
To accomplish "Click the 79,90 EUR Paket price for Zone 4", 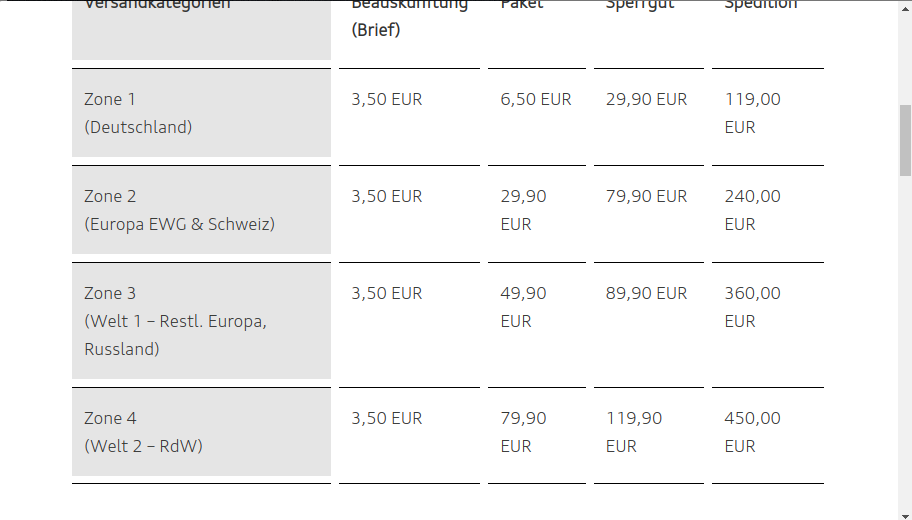I will point(523,432).
